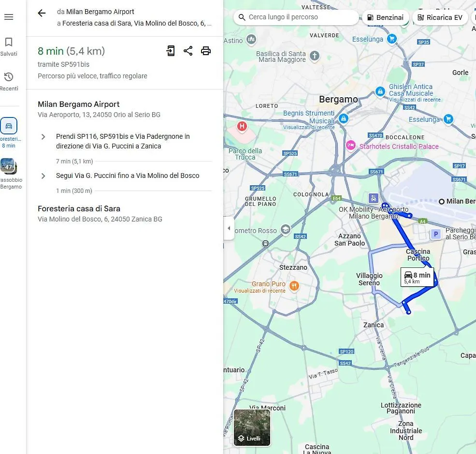Click the '7 min (5,1 km)' step duration
The image size is (476, 454).
click(74, 161)
